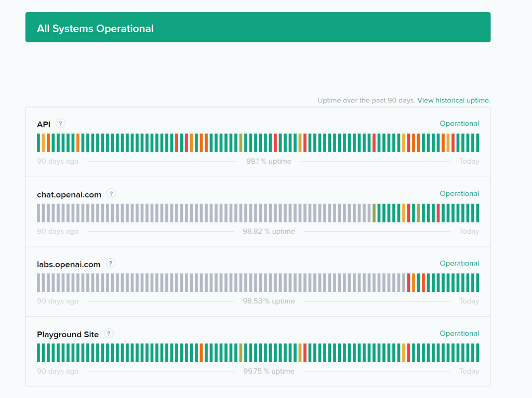
Task: Click the API component name heading
Action: tap(43, 124)
